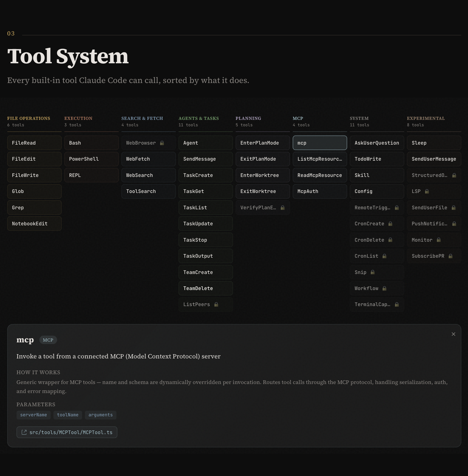
Task: Click the ReadMcpResource tool card
Action: pos(320,175)
